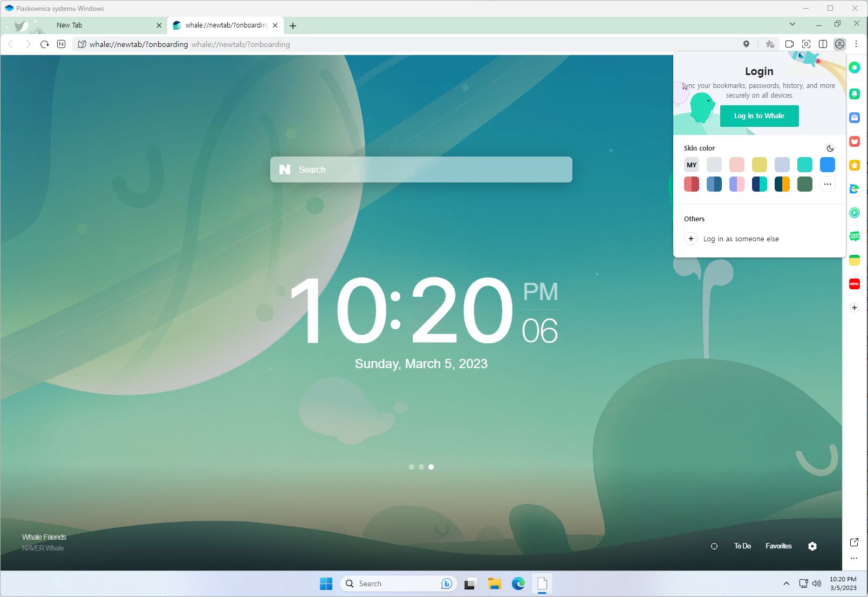Click the location pin icon in address bar

[746, 44]
